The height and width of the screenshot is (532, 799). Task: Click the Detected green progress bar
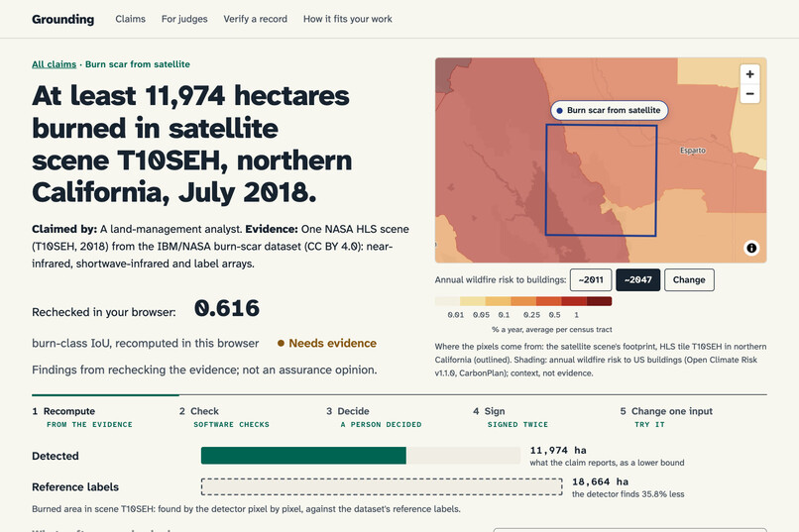(303, 456)
